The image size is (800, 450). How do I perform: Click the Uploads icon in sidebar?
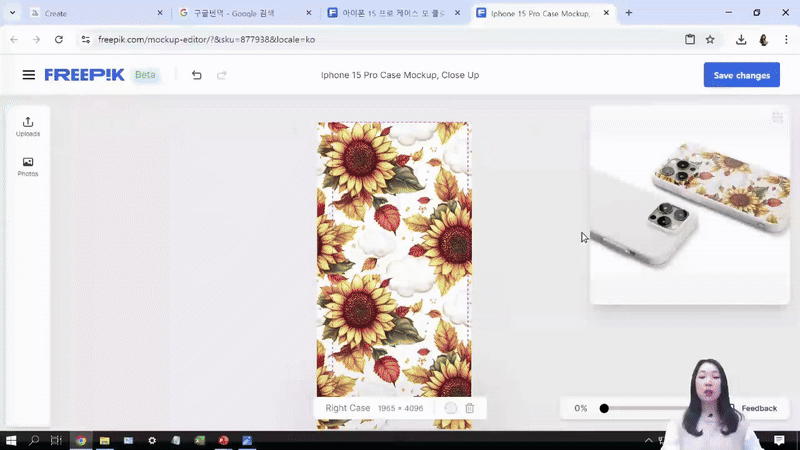tap(28, 126)
